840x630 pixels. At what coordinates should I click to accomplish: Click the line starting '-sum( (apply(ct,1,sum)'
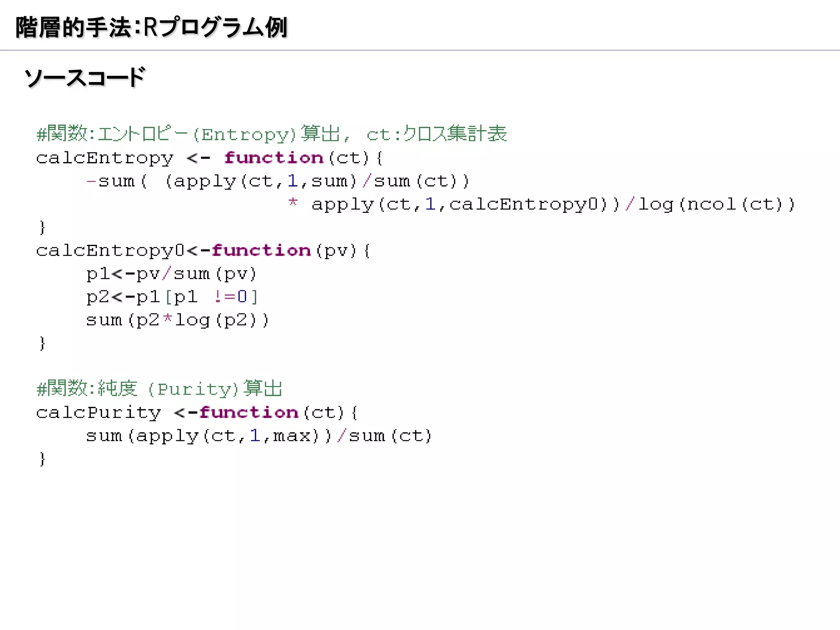278,181
